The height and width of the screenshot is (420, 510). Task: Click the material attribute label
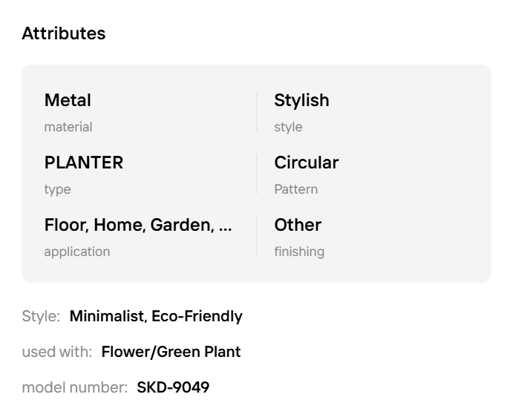(x=68, y=127)
